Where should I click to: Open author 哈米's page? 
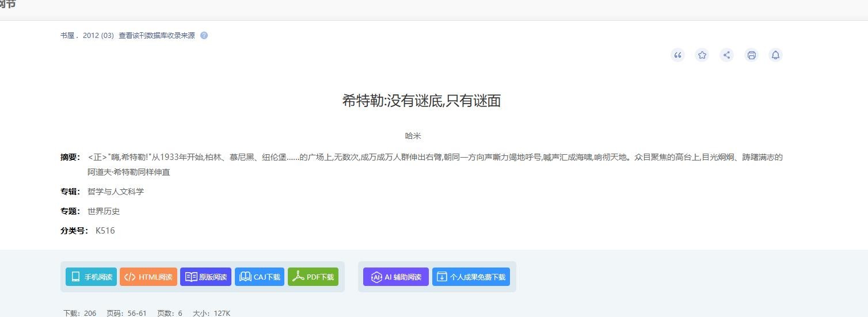(413, 136)
